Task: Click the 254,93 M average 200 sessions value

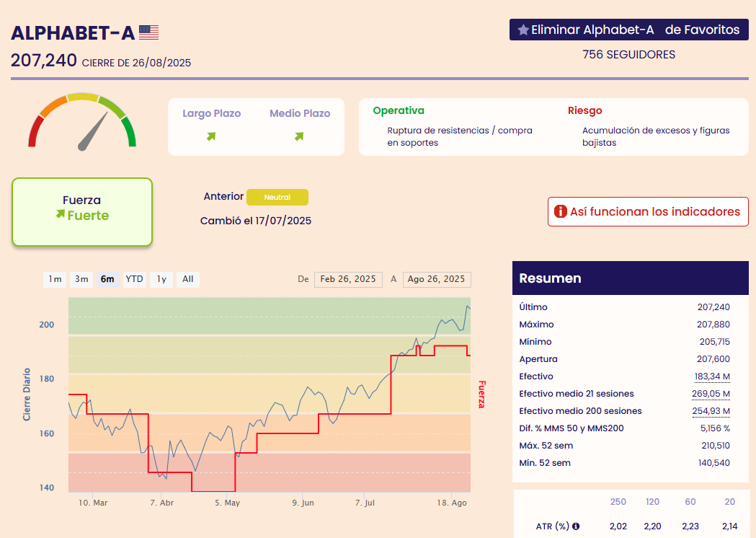Action: [711, 411]
